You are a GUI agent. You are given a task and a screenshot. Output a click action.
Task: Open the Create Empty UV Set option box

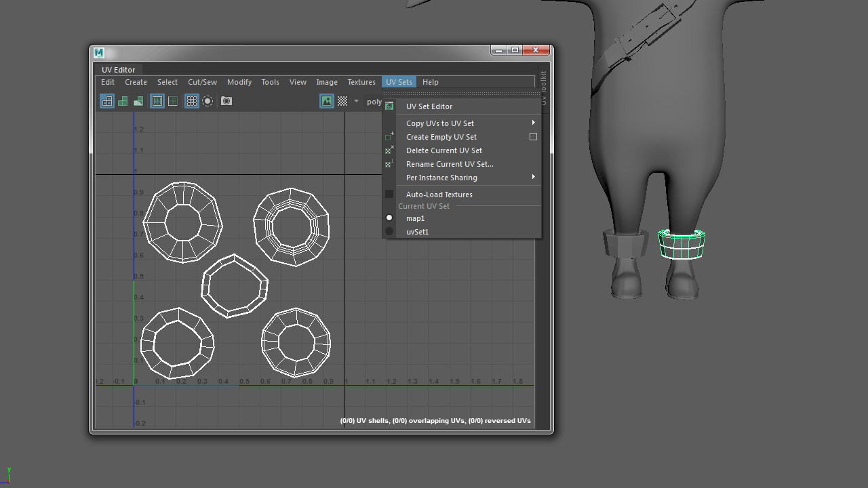(x=533, y=136)
